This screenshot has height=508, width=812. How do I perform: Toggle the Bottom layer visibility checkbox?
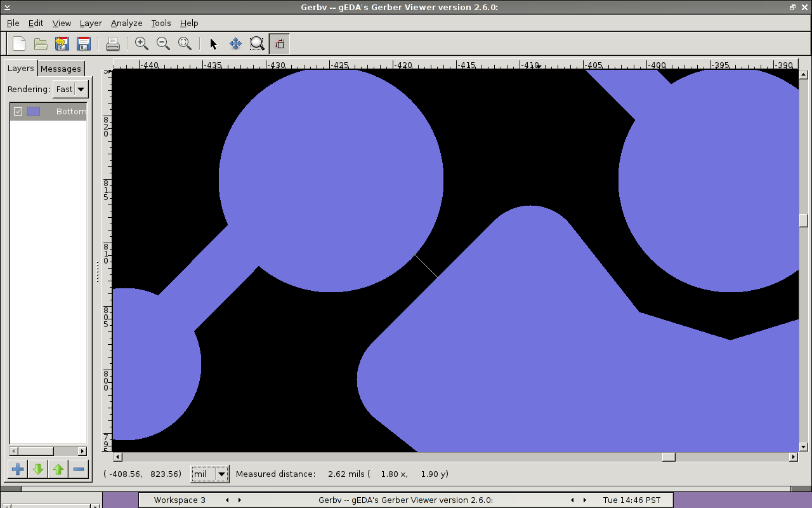(18, 112)
